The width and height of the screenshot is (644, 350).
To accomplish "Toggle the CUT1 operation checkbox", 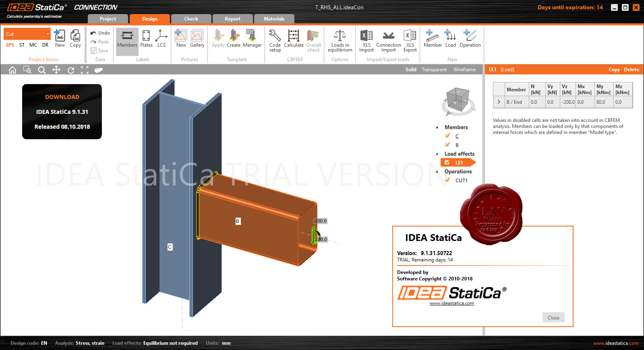I will coord(447,180).
